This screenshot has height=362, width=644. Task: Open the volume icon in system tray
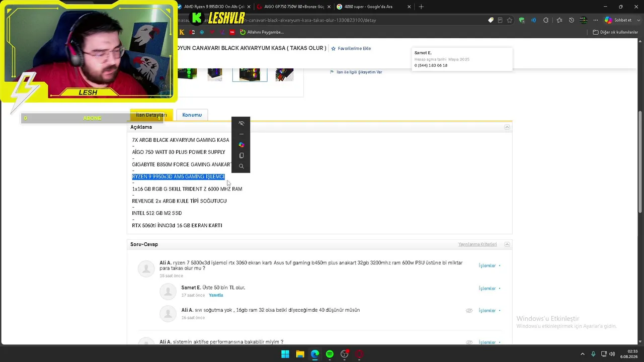click(x=612, y=354)
